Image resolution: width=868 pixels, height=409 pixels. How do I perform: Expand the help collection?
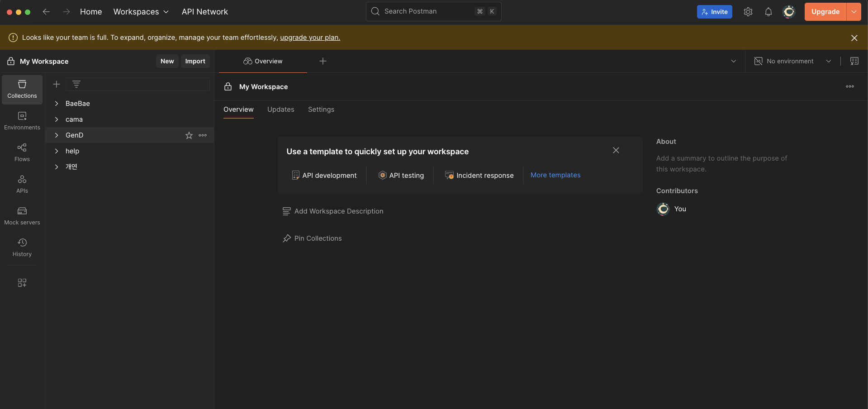point(57,151)
